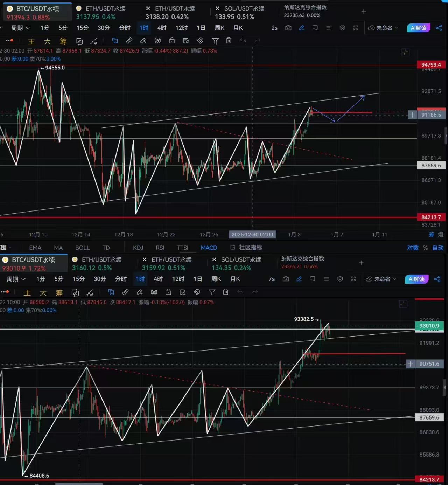Select the 4时 timeframe in upper chart

click(x=162, y=28)
